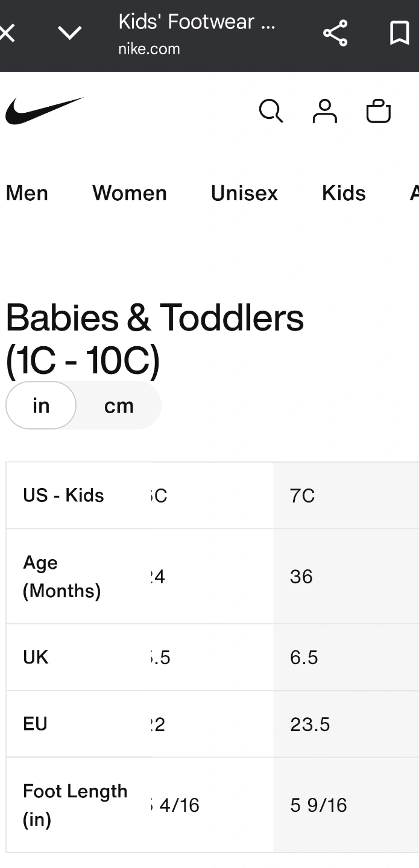Toggle measurement units to inches

(x=41, y=405)
